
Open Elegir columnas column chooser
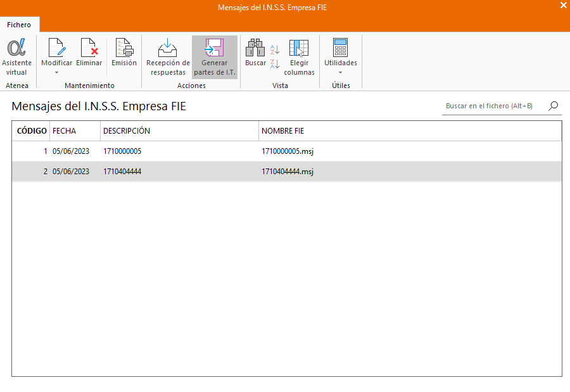tap(299, 48)
